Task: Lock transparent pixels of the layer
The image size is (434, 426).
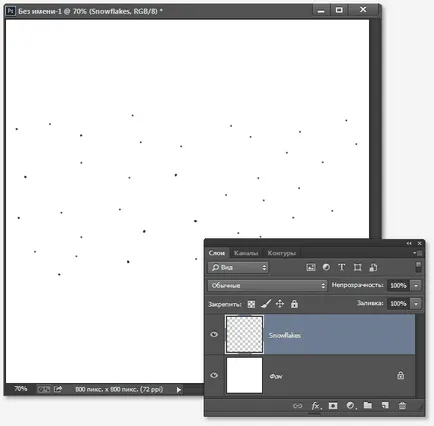Action: [x=251, y=304]
